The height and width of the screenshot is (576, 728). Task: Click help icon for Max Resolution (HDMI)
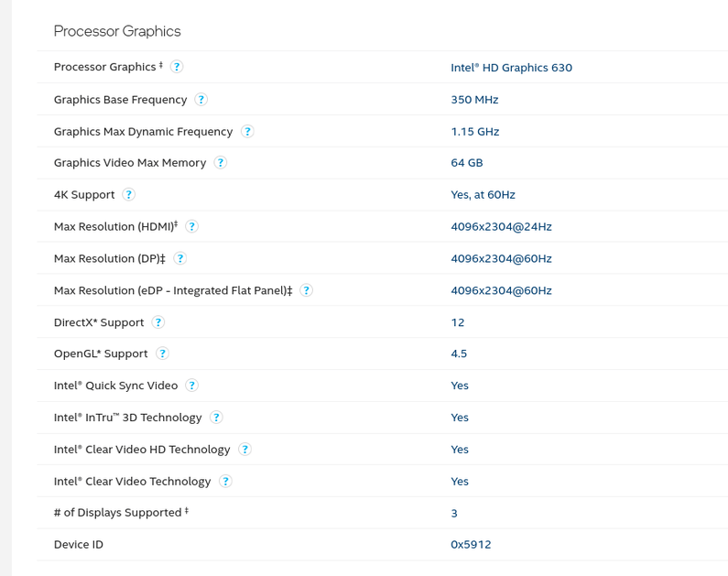pyautogui.click(x=192, y=226)
